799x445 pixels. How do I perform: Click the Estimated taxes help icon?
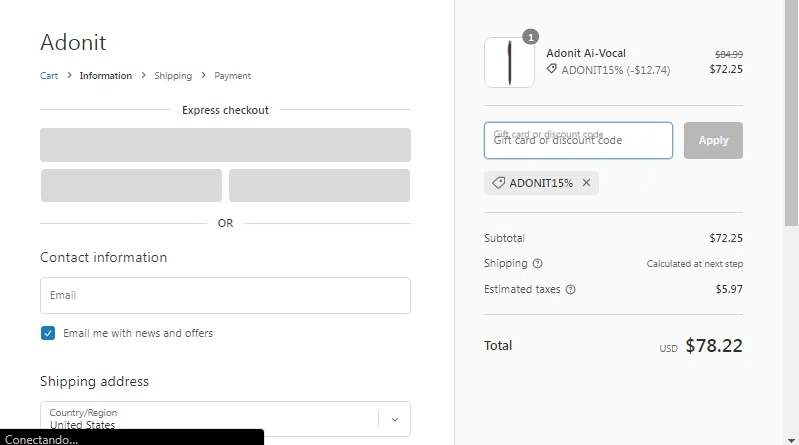click(x=571, y=290)
